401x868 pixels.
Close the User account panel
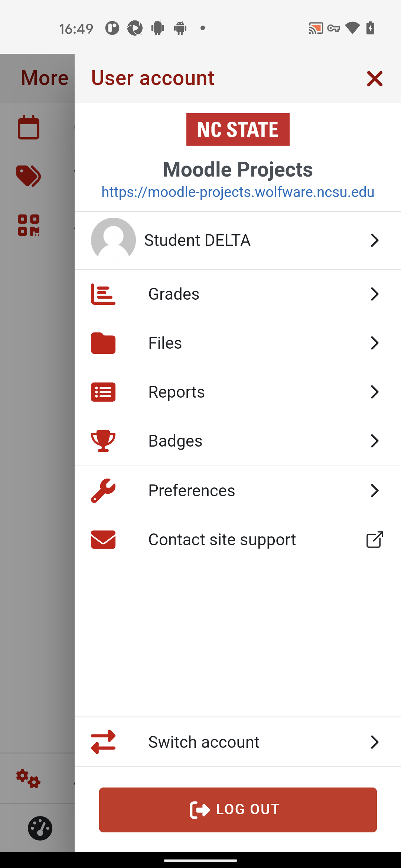tap(375, 78)
